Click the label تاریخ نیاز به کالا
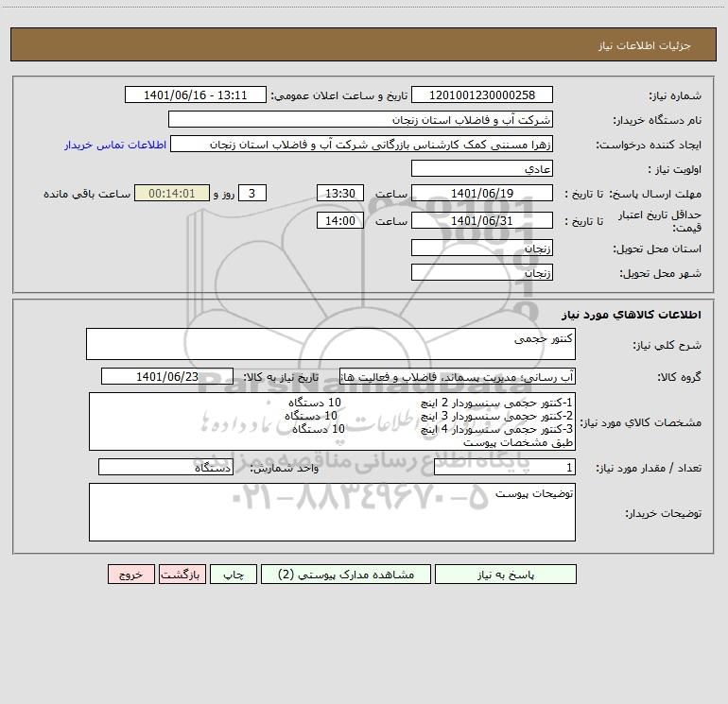Screen dimensions: 728x704 [281, 377]
